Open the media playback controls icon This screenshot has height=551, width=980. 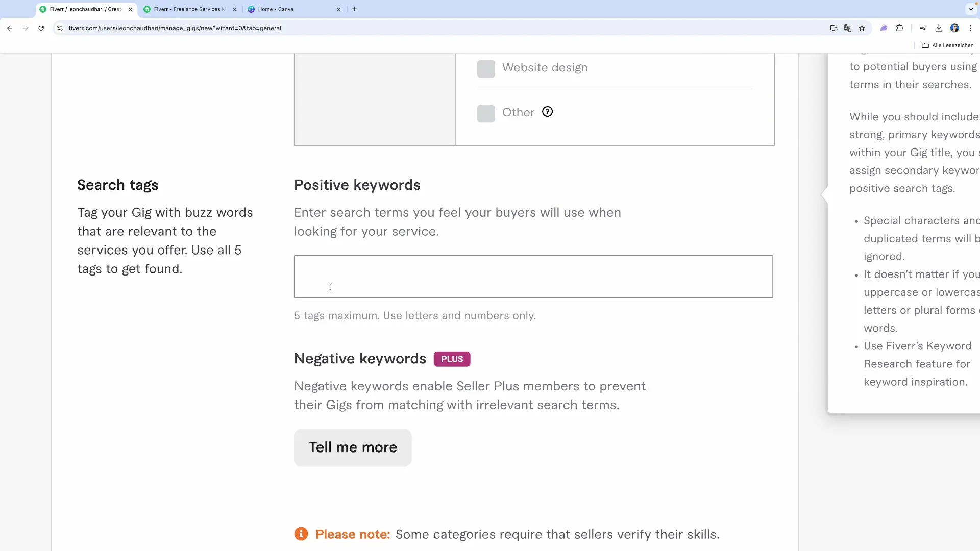[923, 28]
